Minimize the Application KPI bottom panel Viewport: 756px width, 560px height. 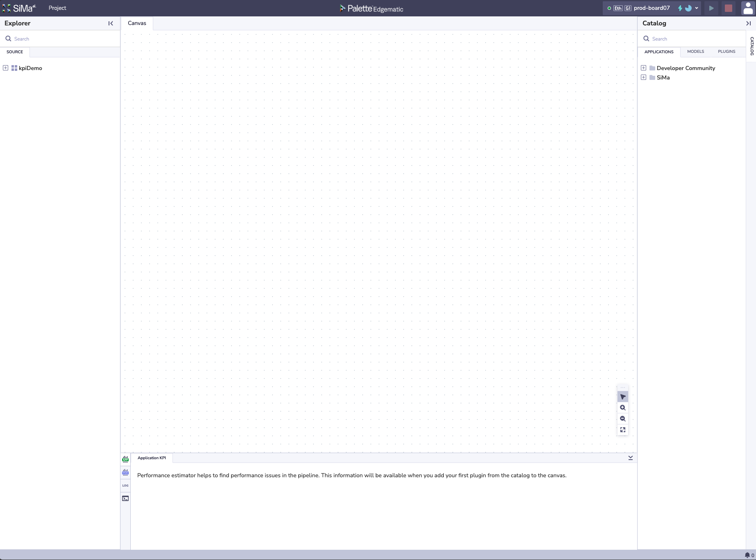[x=630, y=458]
